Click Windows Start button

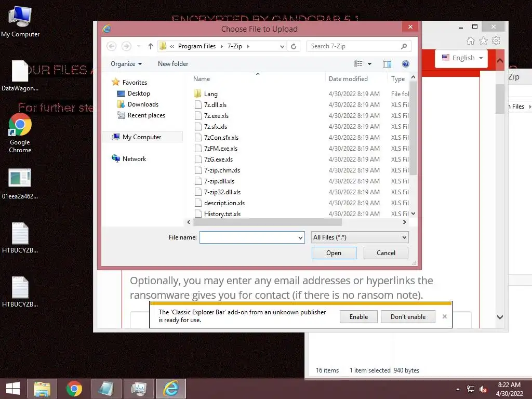click(12, 389)
